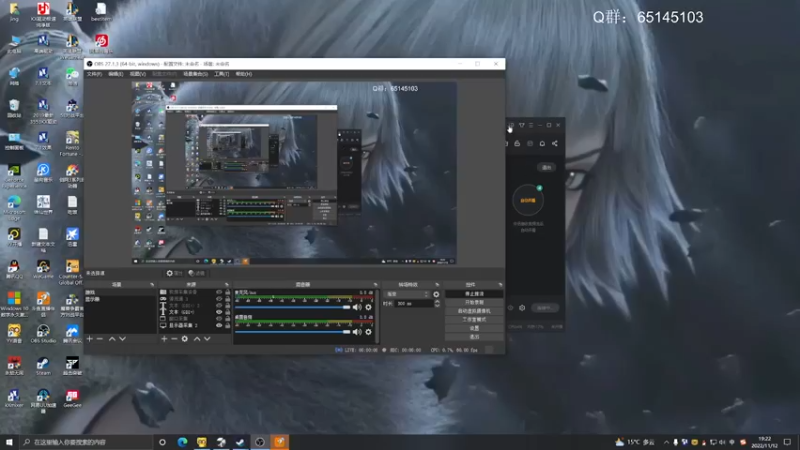
Task: Pop out Scene Transitions dock panel icon
Action: tap(437, 285)
